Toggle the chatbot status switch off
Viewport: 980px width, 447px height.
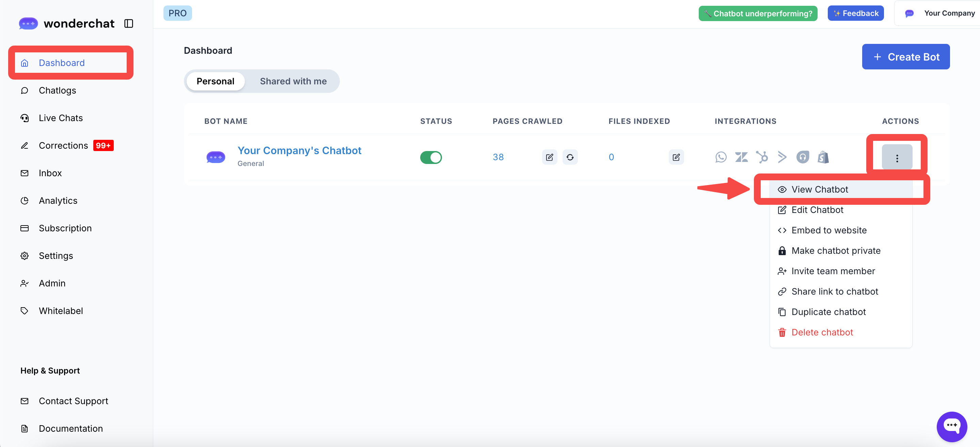click(431, 157)
